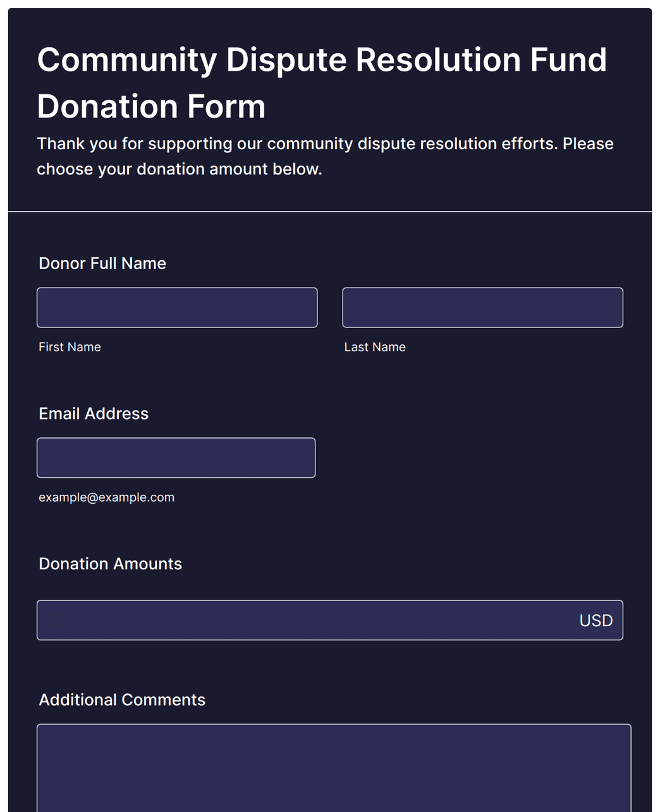
Task: Click the Email Address label
Action: tap(94, 414)
